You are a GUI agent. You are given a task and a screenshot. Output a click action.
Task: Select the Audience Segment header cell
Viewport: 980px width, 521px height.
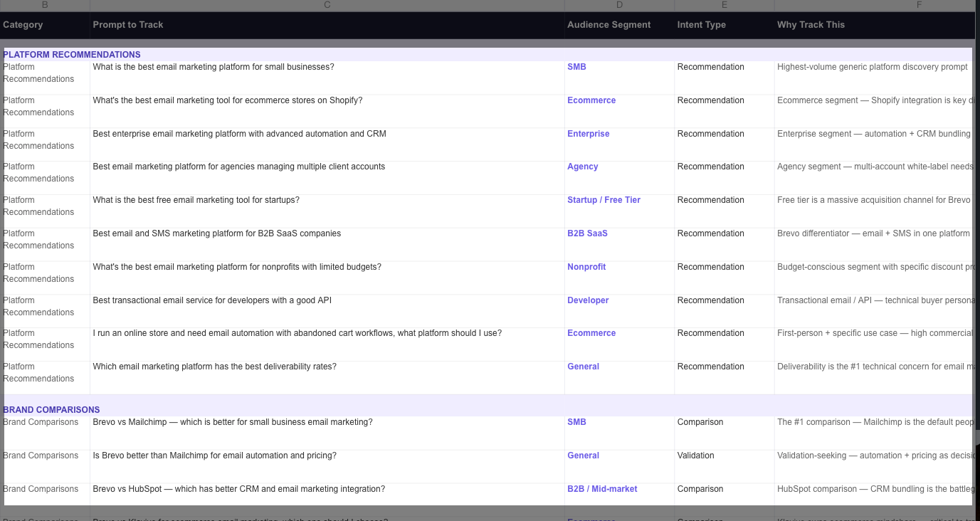[x=619, y=25]
